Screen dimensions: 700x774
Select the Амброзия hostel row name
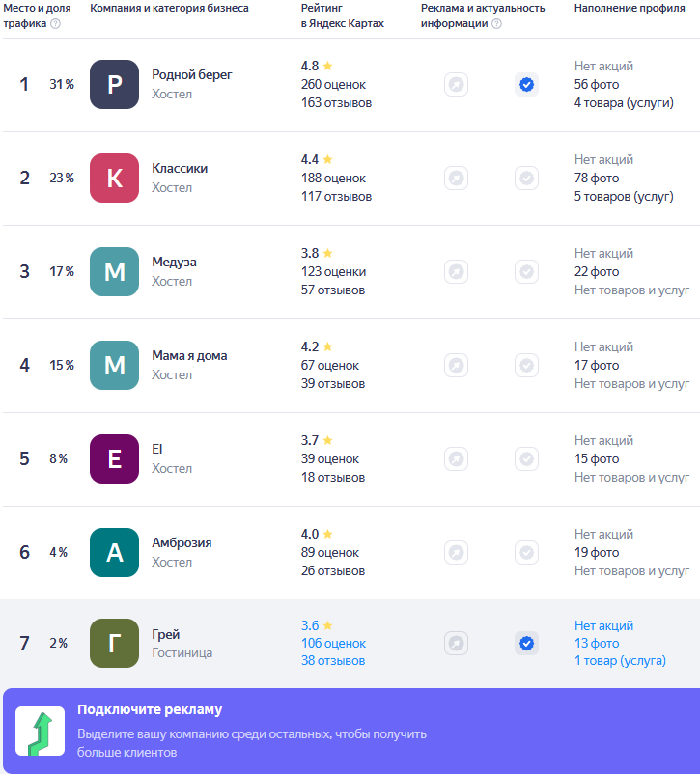(x=182, y=543)
